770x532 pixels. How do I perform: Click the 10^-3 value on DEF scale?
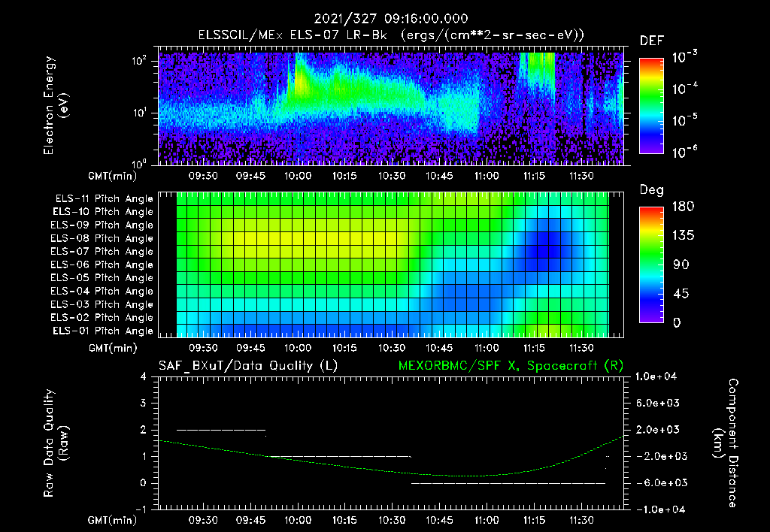coord(684,57)
